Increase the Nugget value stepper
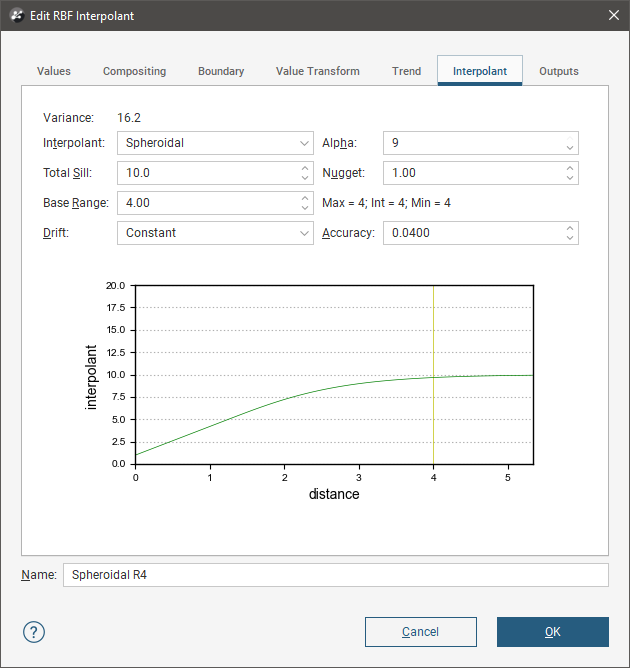This screenshot has height=668, width=630. pyautogui.click(x=570, y=167)
